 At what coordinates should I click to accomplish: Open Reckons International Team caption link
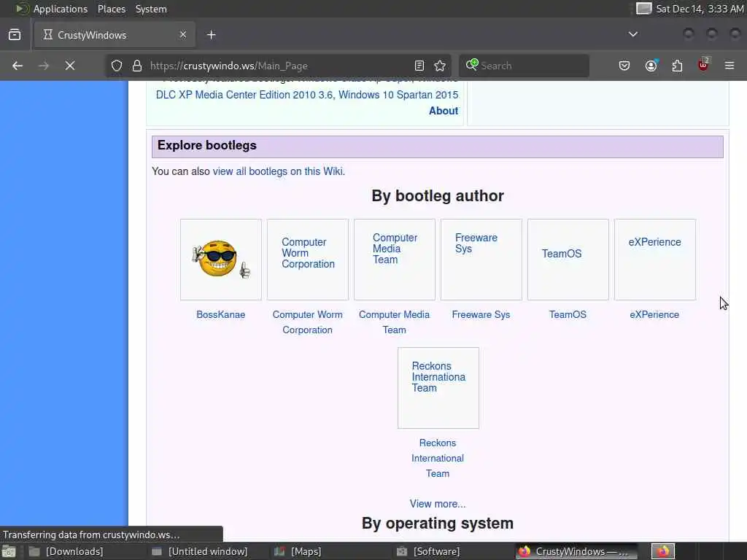[438, 458]
